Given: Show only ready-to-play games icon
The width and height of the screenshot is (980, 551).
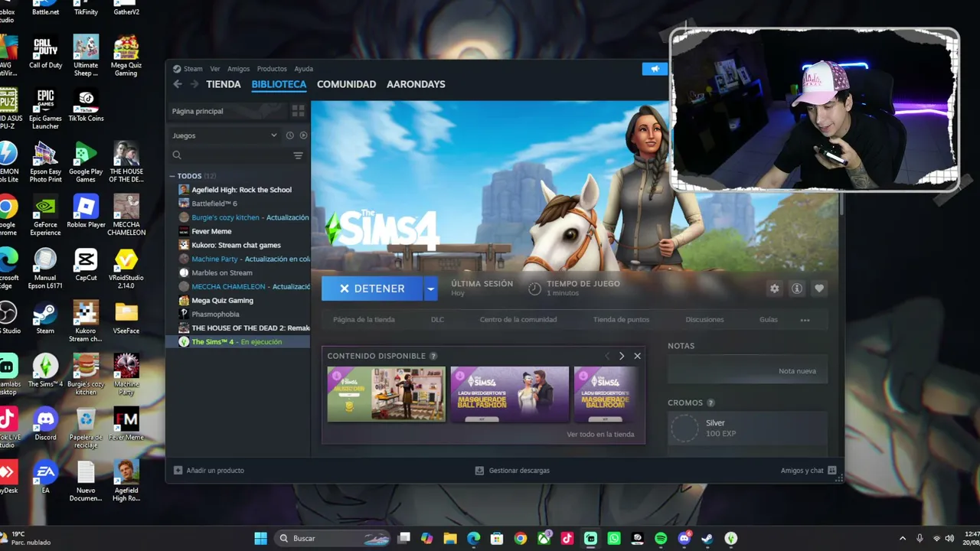Looking at the screenshot, I should point(303,135).
